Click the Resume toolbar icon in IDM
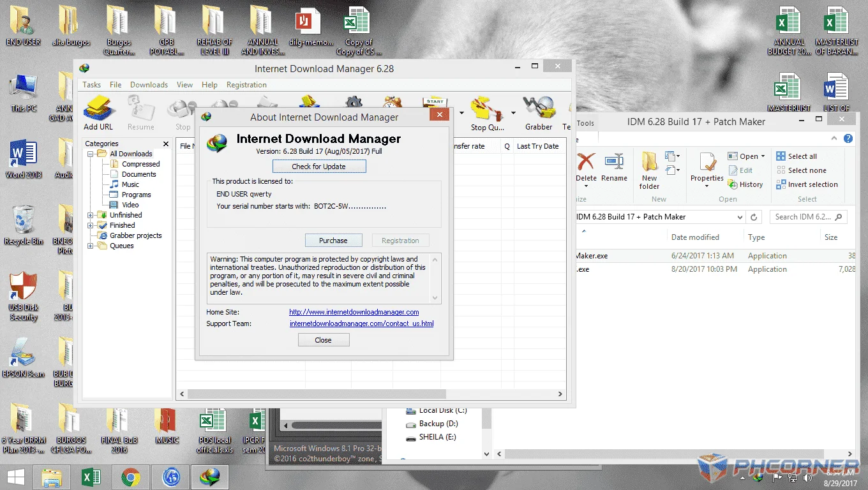Image resolution: width=868 pixels, height=490 pixels. pyautogui.click(x=140, y=112)
